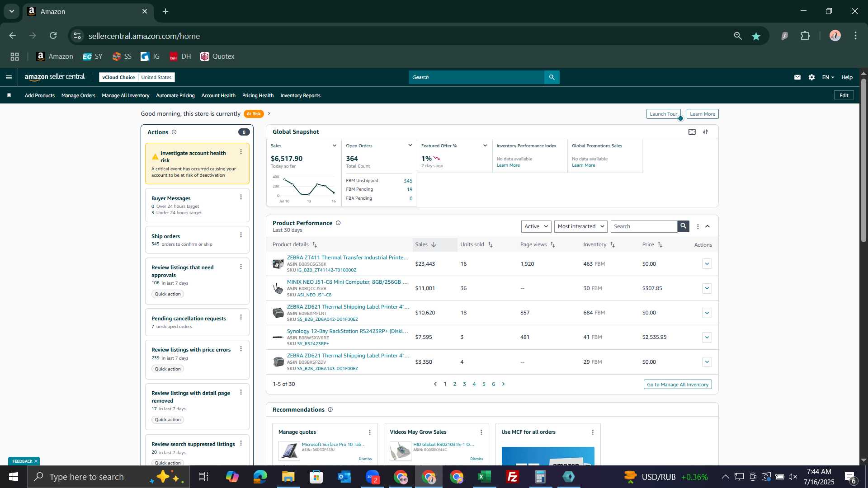Click vCloud Choice United States account switcher

coord(137,77)
